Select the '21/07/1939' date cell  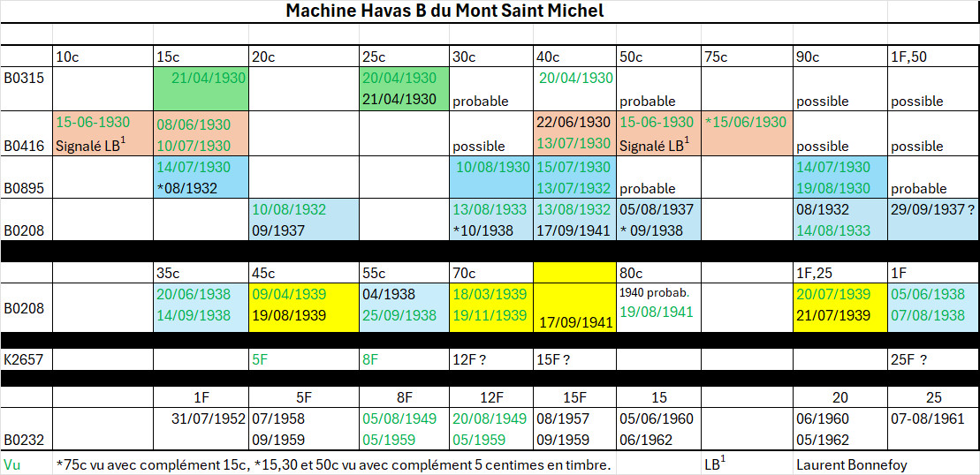833,315
